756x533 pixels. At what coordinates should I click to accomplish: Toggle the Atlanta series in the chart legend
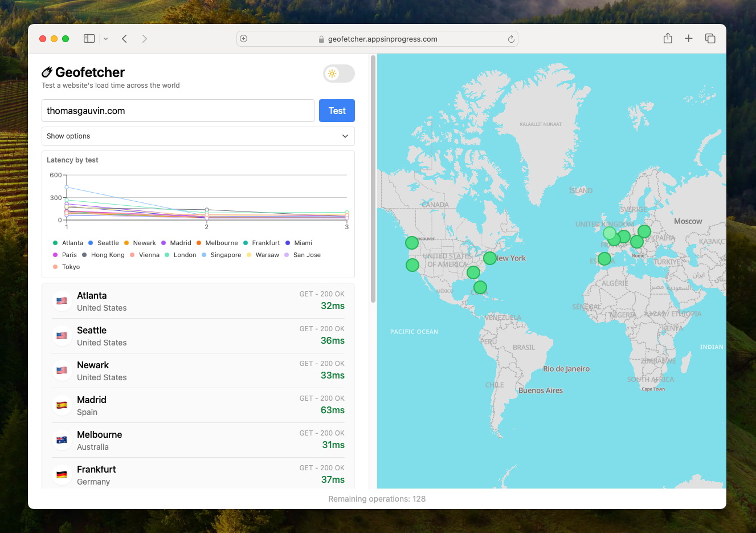(68, 243)
